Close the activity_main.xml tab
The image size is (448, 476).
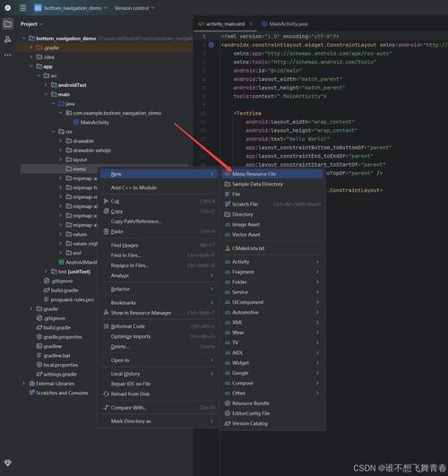[251, 23]
